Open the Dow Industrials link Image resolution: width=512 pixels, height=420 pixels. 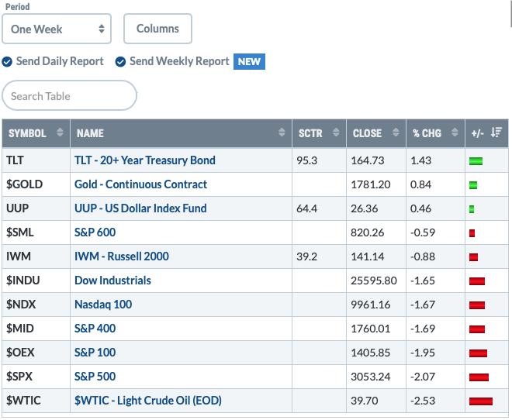click(x=112, y=280)
